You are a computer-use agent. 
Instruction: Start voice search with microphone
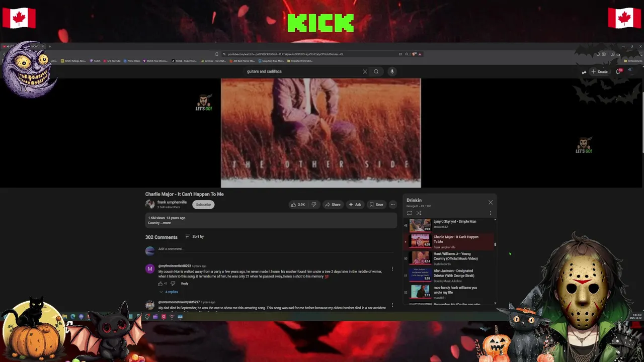pyautogui.click(x=392, y=71)
